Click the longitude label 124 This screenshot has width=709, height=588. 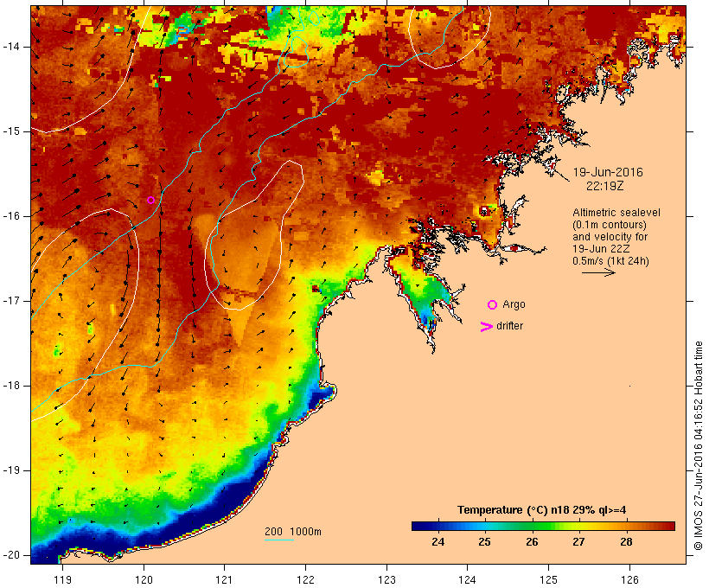coord(467,580)
